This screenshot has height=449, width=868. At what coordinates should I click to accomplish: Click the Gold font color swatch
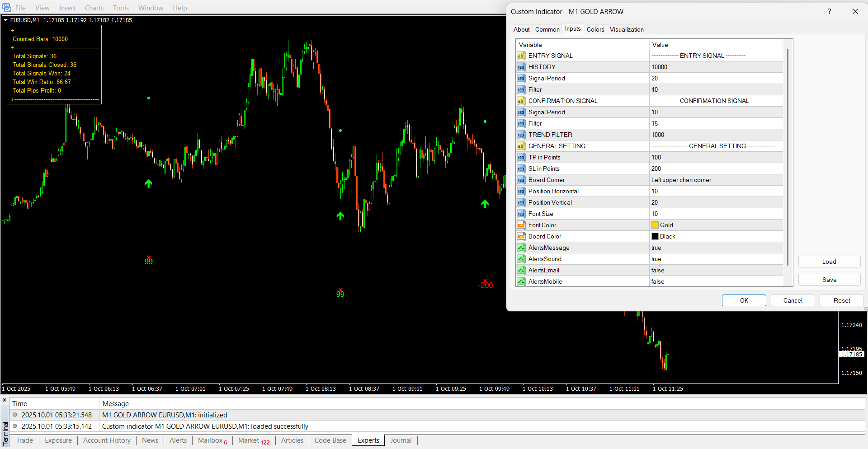(655, 225)
